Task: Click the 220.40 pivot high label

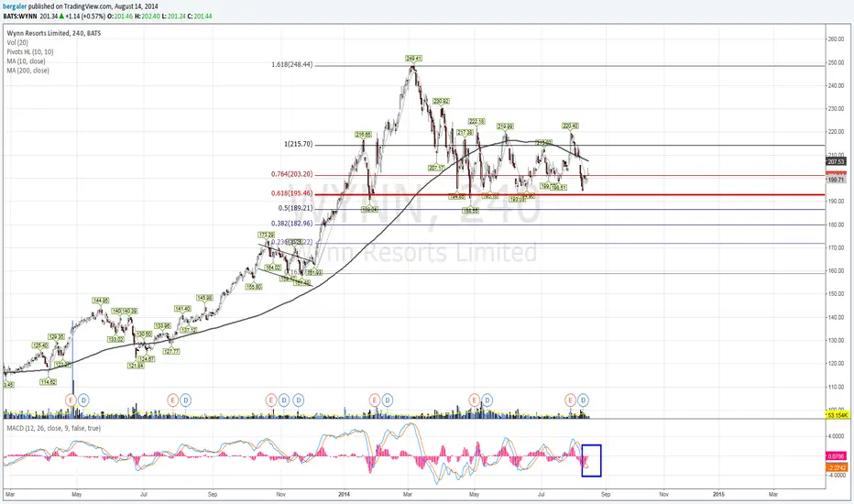Action: (570, 126)
